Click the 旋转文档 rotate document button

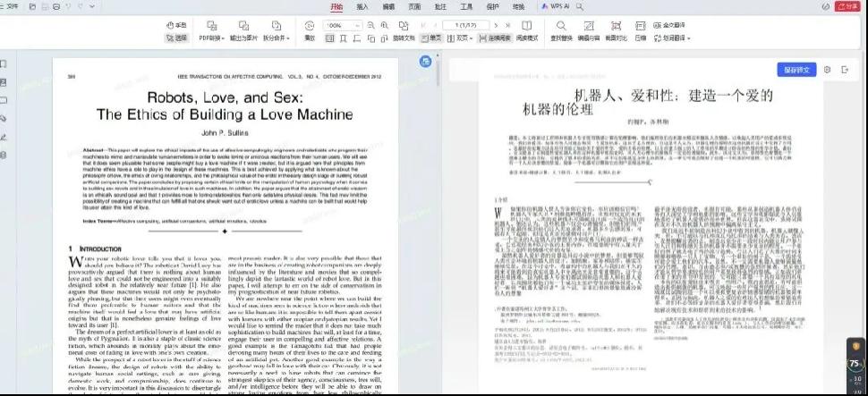point(404,31)
